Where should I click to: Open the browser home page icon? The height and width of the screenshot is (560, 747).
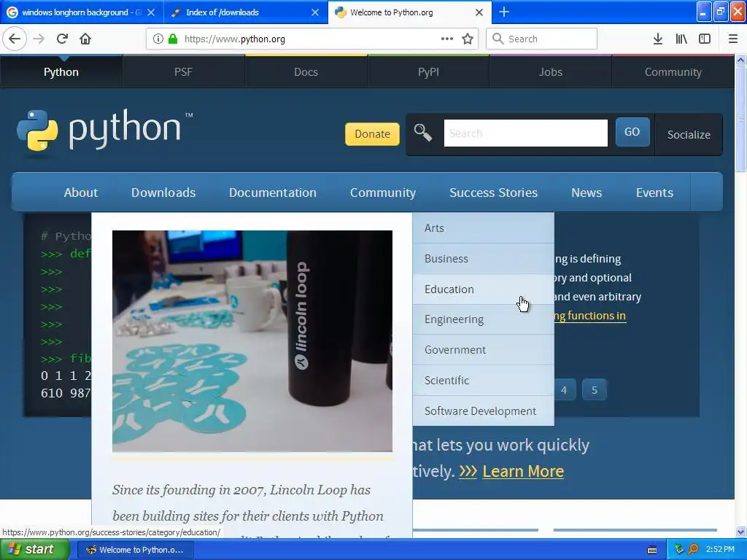pos(85,39)
